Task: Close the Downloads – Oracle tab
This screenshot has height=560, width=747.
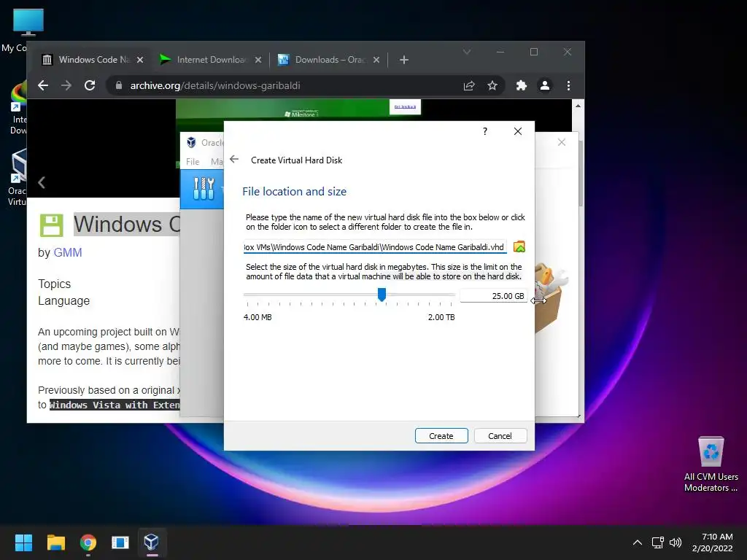Action: 376,60
